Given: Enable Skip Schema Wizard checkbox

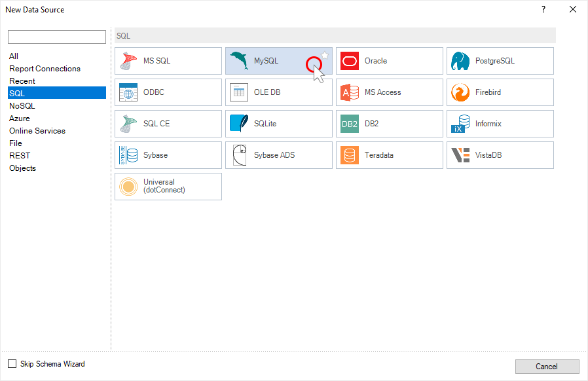Looking at the screenshot, I should pos(12,364).
